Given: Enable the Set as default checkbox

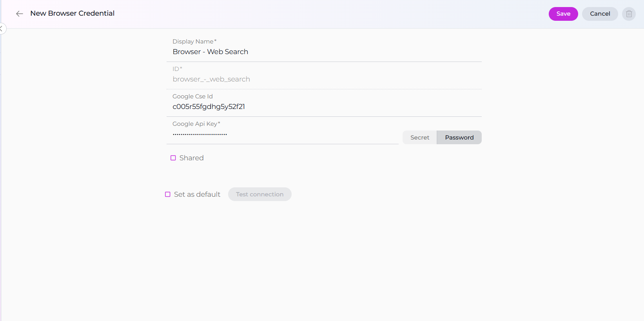Looking at the screenshot, I should [168, 194].
